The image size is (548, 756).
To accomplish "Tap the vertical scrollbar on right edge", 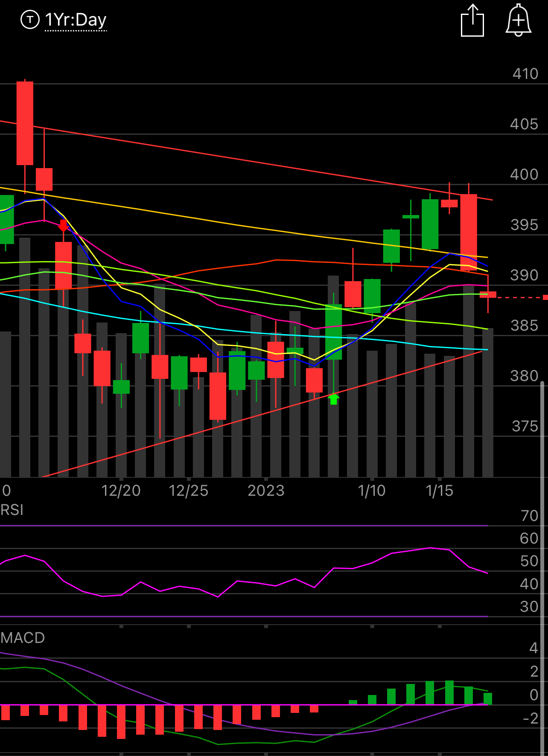I will (x=542, y=568).
